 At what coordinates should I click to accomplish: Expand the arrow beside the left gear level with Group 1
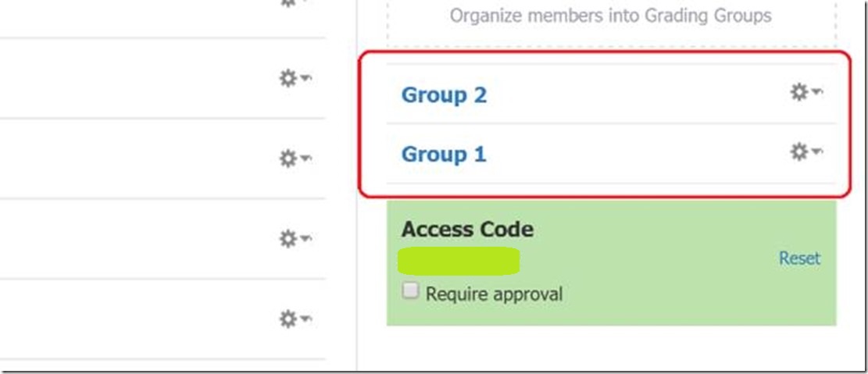(306, 159)
